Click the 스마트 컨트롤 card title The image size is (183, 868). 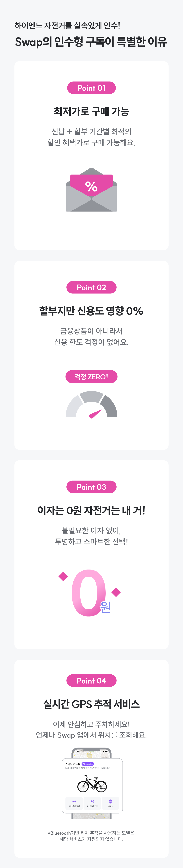click(x=73, y=764)
